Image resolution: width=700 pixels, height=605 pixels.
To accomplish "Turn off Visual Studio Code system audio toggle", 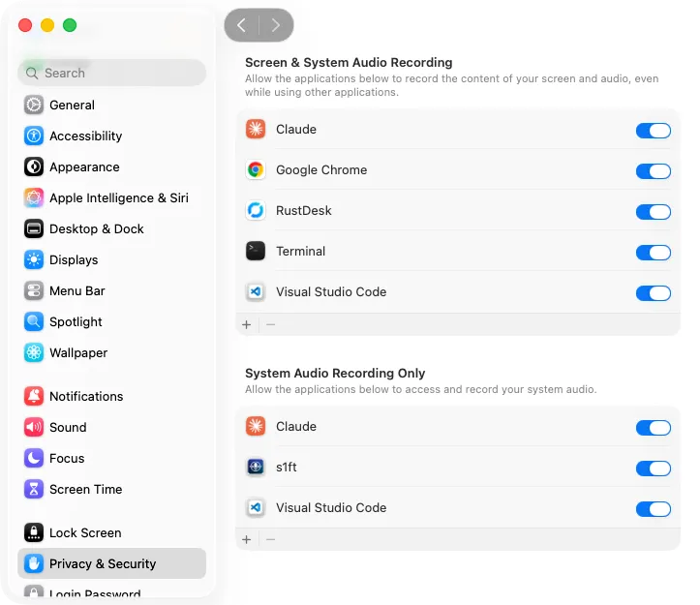I will click(654, 509).
